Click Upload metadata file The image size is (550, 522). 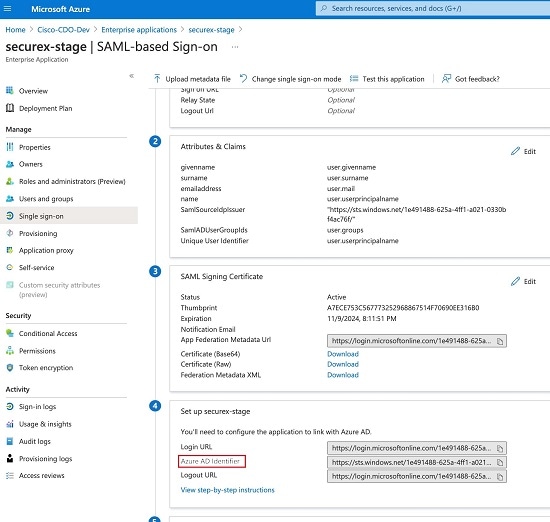tap(192, 79)
